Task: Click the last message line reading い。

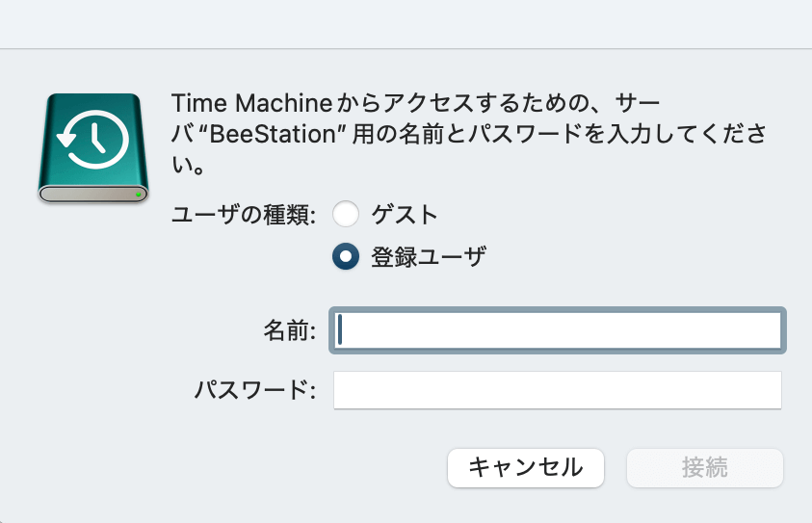Action: coord(188,166)
